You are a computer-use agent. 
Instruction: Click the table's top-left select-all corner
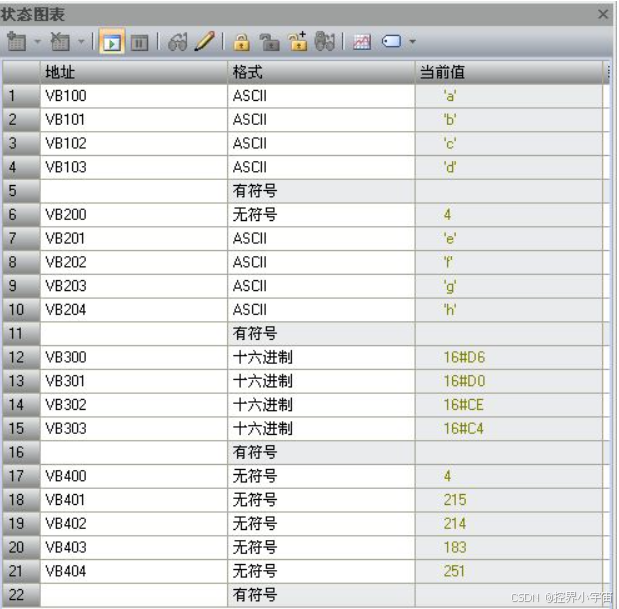(x=21, y=72)
